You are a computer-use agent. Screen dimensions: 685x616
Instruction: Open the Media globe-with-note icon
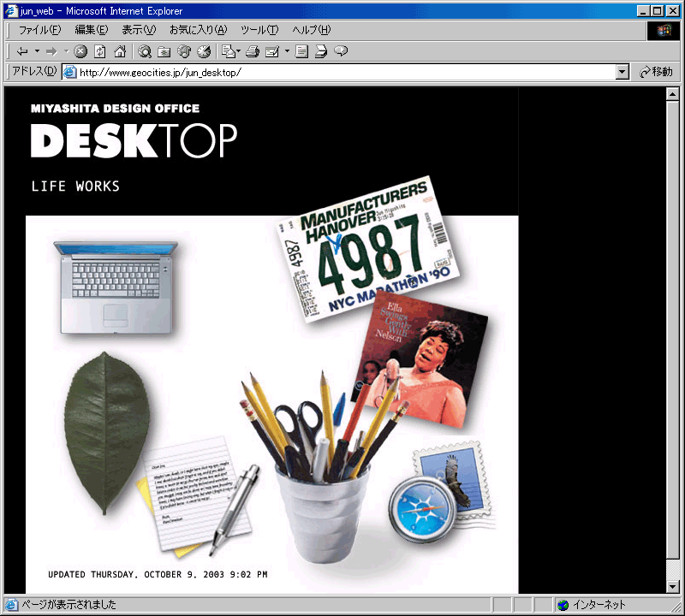[184, 51]
